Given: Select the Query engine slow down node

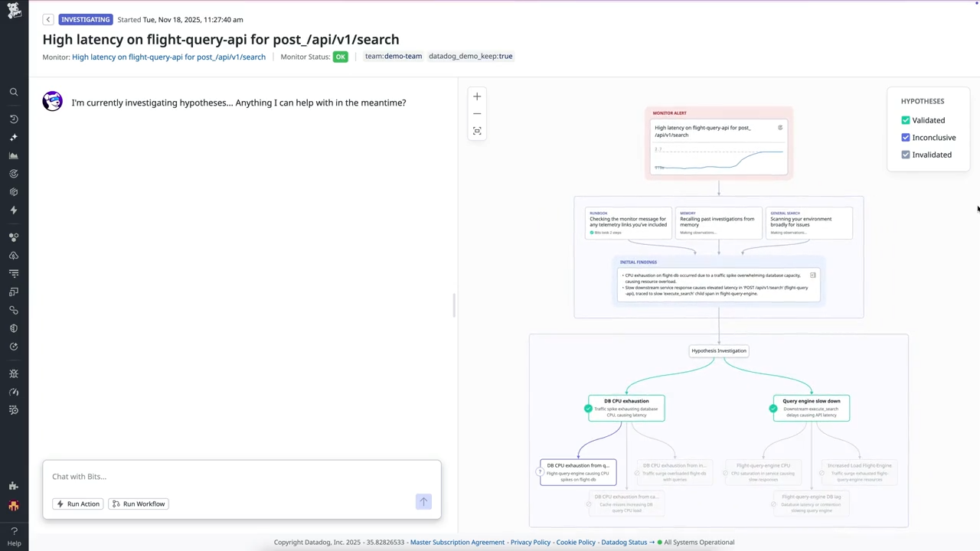Looking at the screenshot, I should click(812, 408).
